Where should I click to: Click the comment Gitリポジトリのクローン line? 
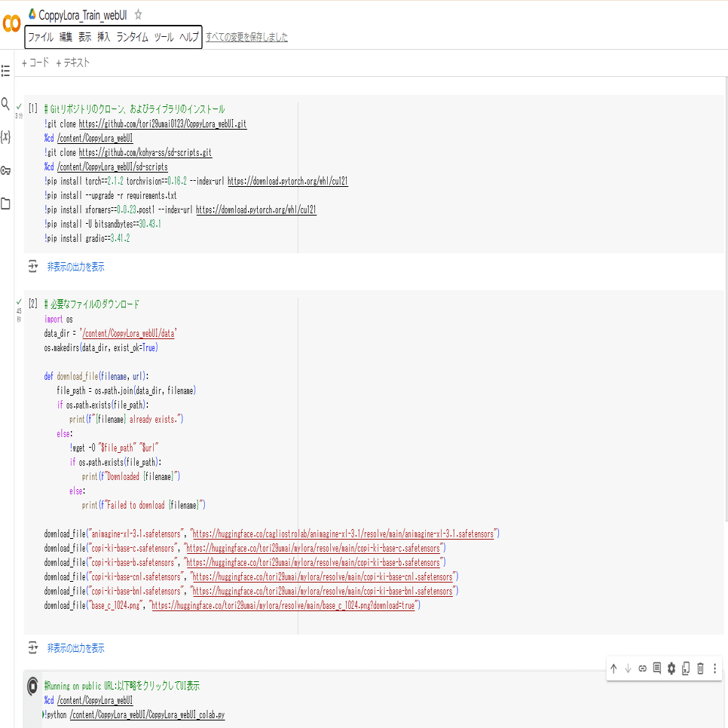click(135, 109)
